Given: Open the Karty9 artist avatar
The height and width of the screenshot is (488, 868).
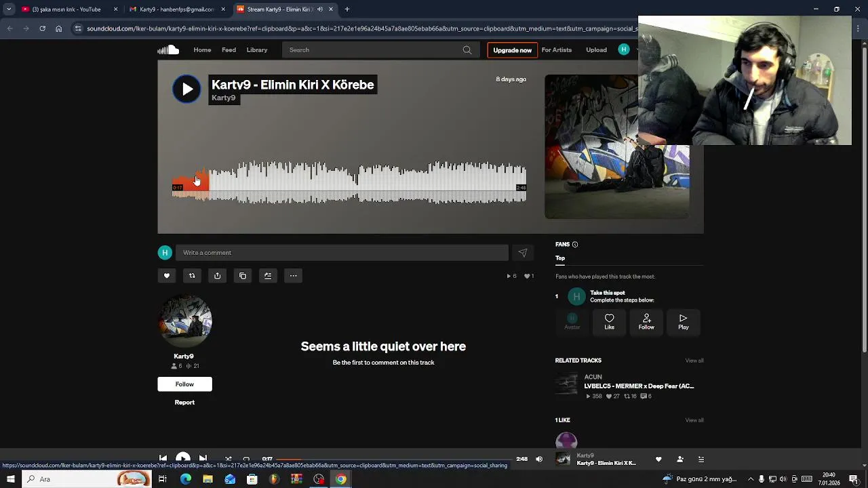Looking at the screenshot, I should (x=185, y=322).
